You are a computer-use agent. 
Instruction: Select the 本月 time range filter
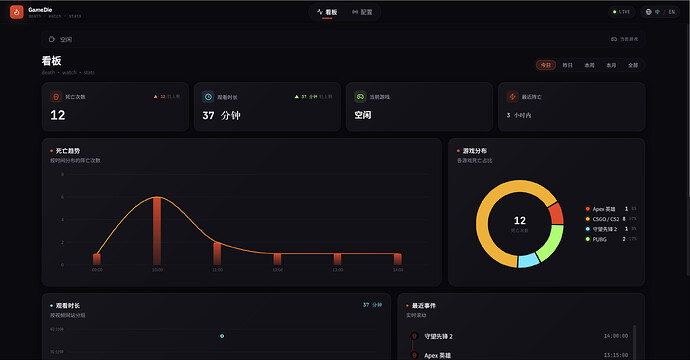(611, 65)
